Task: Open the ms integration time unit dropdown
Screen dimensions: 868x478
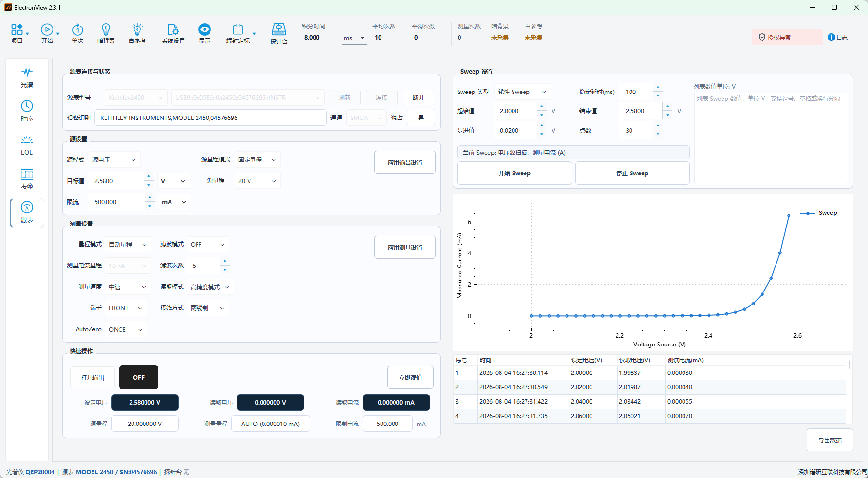Action: click(x=354, y=38)
